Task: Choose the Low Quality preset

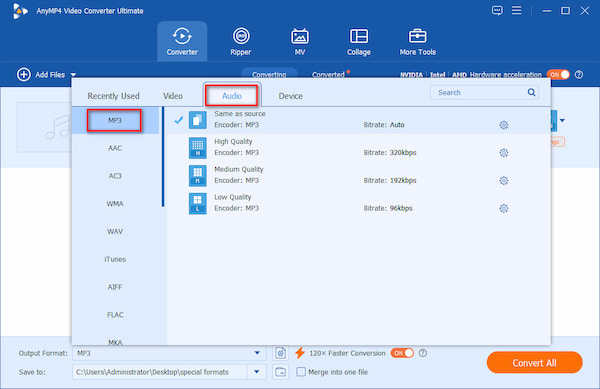Action: pos(359,203)
